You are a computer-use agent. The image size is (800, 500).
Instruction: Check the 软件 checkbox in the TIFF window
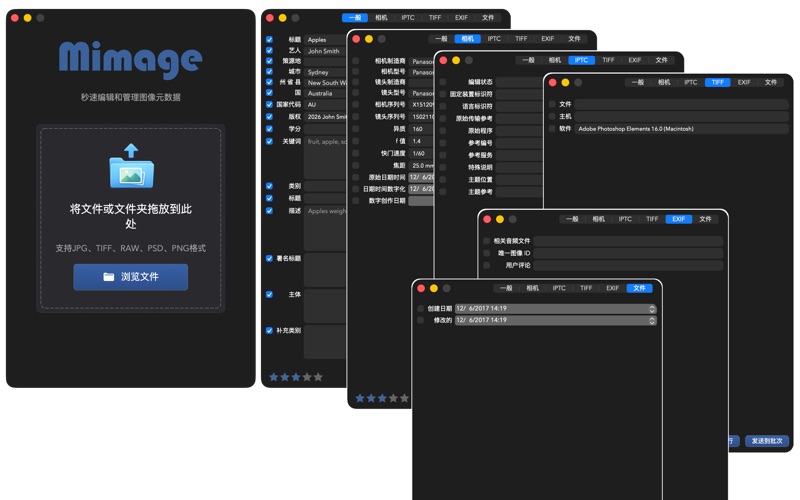(x=552, y=129)
